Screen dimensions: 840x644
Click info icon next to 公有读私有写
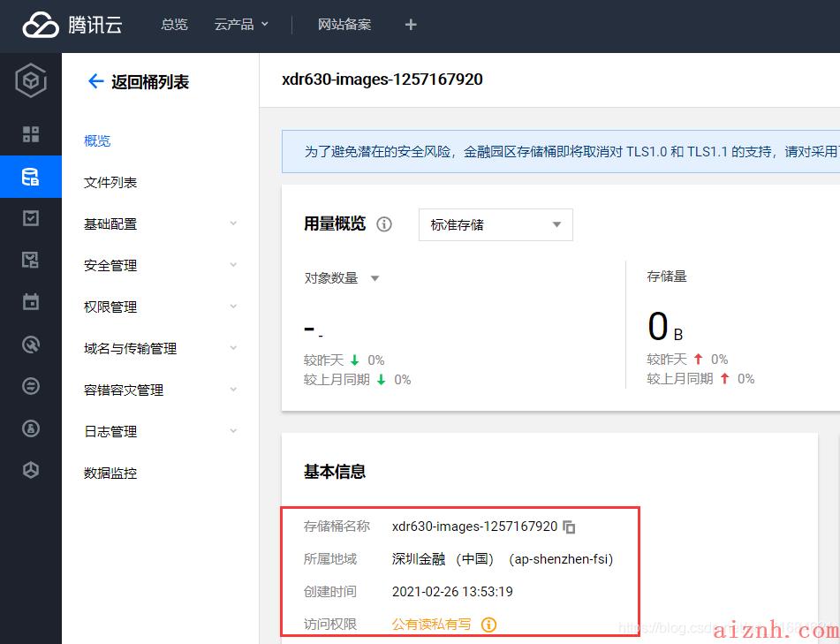click(x=488, y=625)
